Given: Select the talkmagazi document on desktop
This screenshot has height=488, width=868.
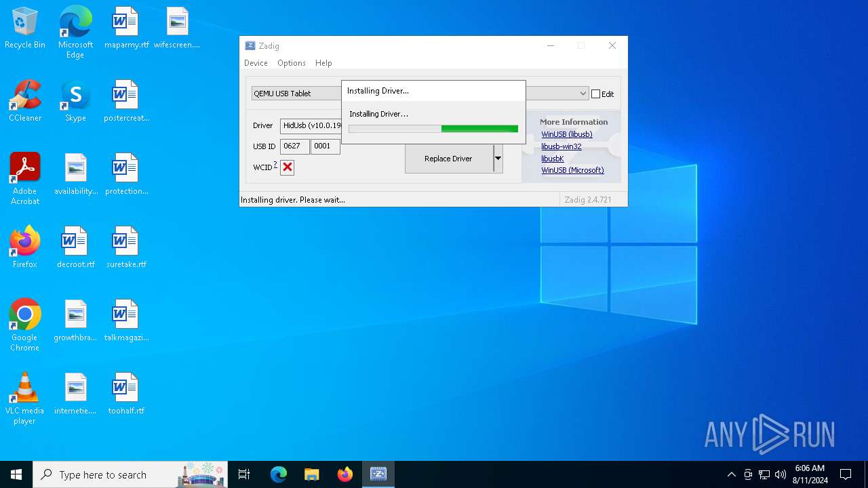Looking at the screenshot, I should click(126, 321).
